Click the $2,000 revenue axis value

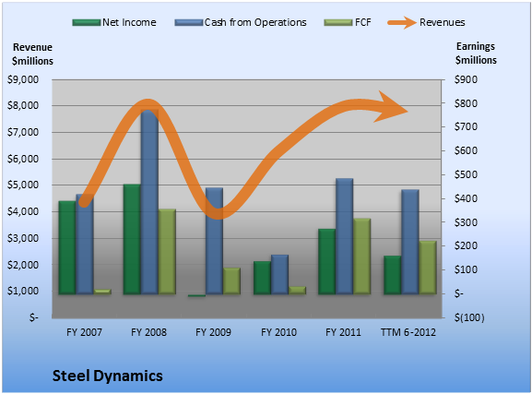tap(23, 265)
